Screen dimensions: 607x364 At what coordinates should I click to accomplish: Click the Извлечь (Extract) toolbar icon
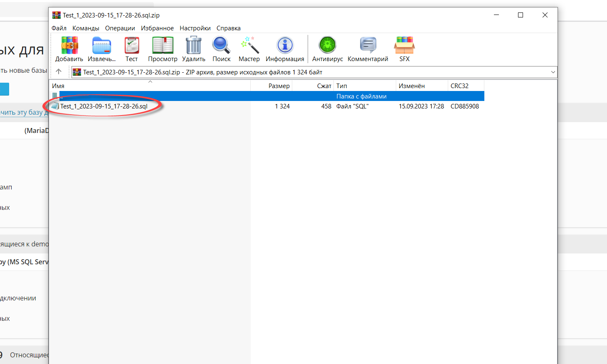101,46
